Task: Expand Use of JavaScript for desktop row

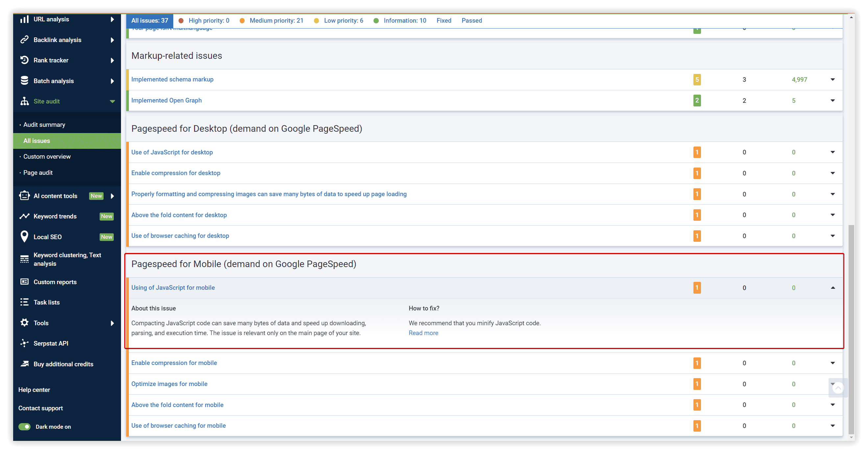Action: point(832,152)
